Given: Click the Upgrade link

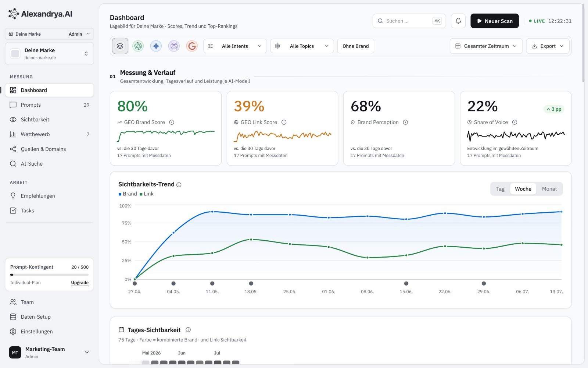Looking at the screenshot, I should click(x=80, y=283).
